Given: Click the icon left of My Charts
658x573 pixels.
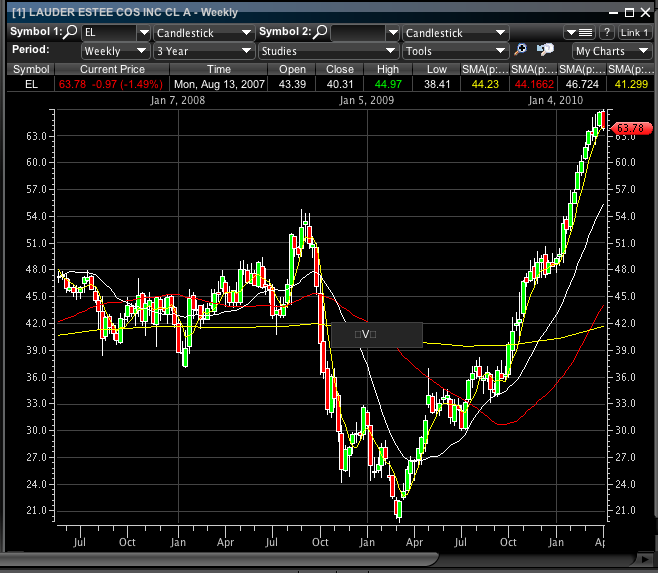Looking at the screenshot, I should click(546, 50).
